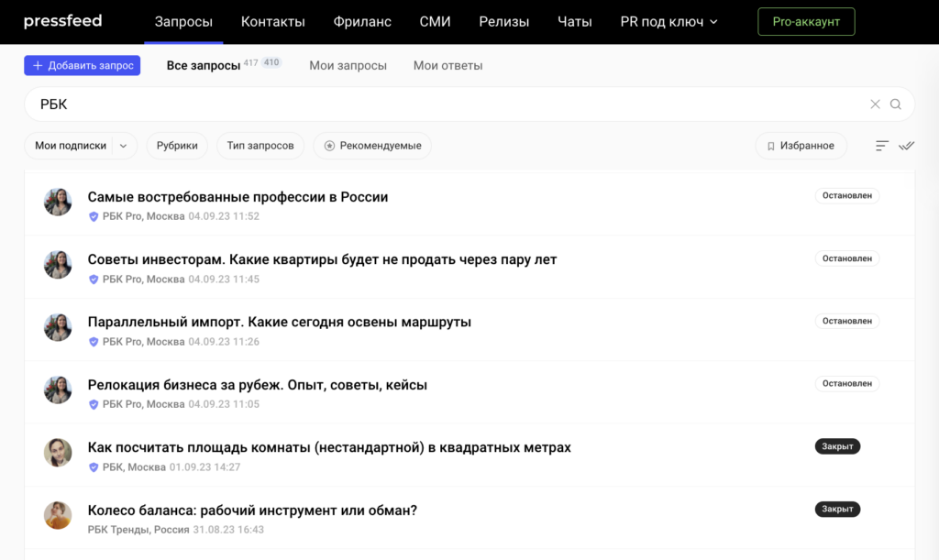Mark all as read double-check icon

[907, 146]
